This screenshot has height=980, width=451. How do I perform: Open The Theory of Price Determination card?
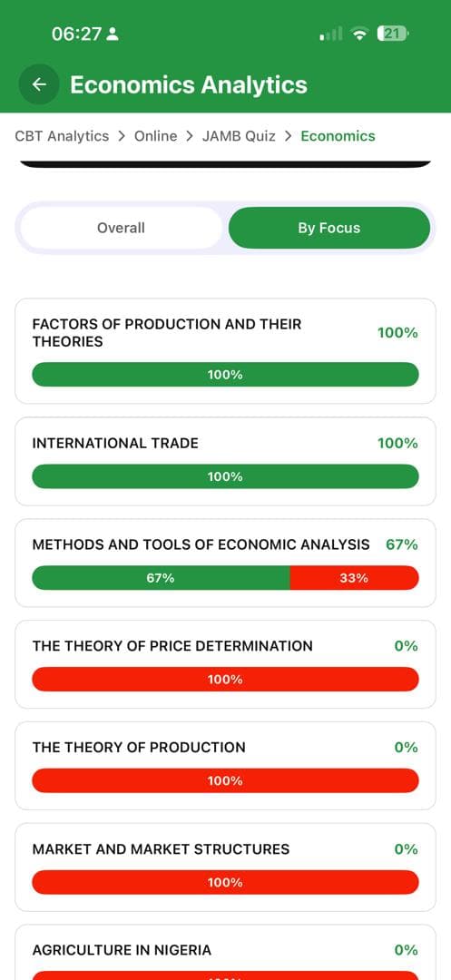pyautogui.click(x=225, y=664)
